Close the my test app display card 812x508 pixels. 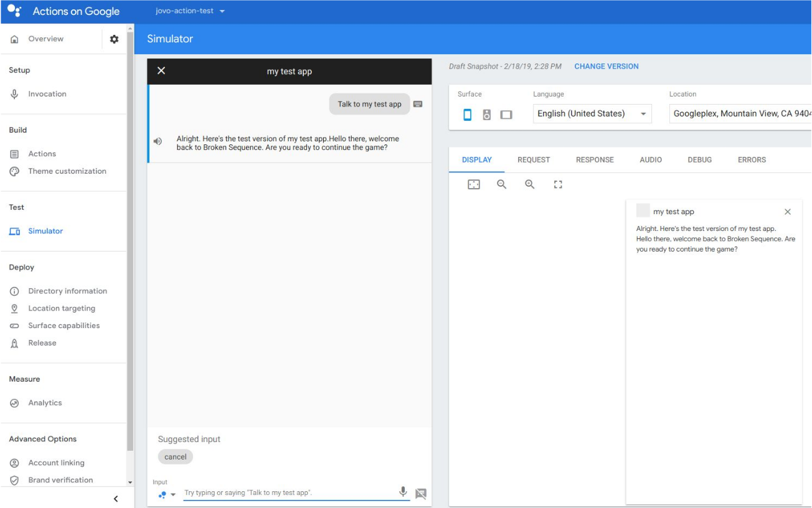788,212
